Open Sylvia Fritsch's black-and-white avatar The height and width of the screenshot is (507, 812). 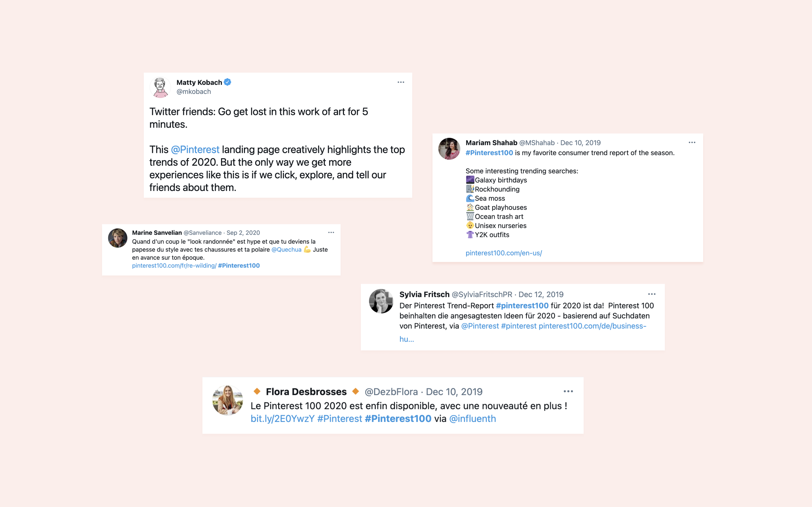coord(381,301)
